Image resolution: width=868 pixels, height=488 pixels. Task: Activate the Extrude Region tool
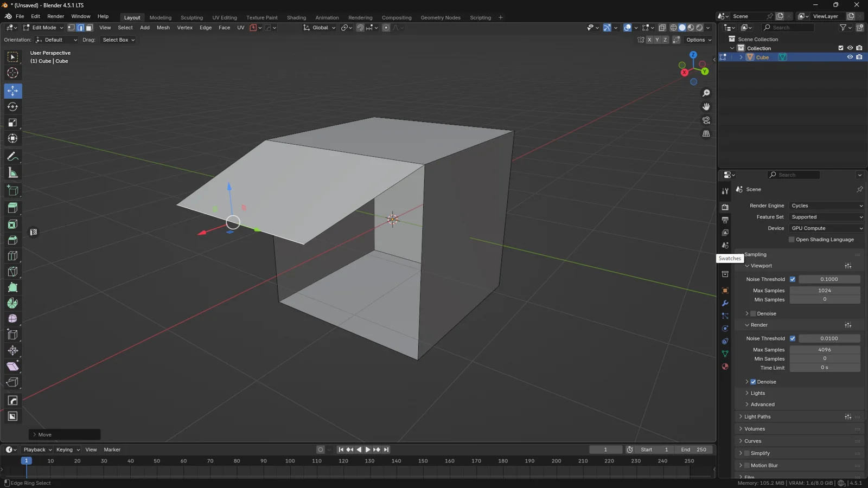tap(12, 208)
